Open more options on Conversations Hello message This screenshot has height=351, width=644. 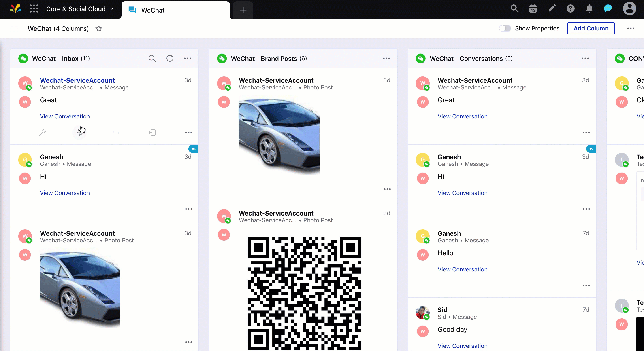586,285
